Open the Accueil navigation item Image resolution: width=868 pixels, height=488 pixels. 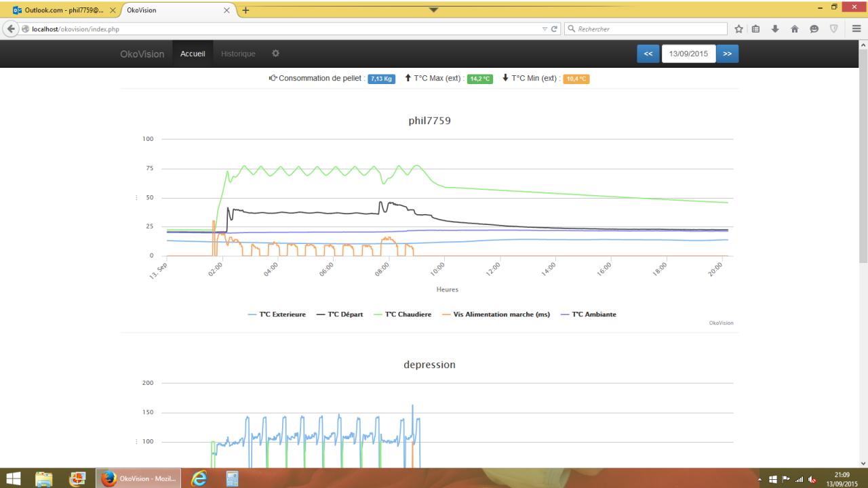pyautogui.click(x=193, y=54)
